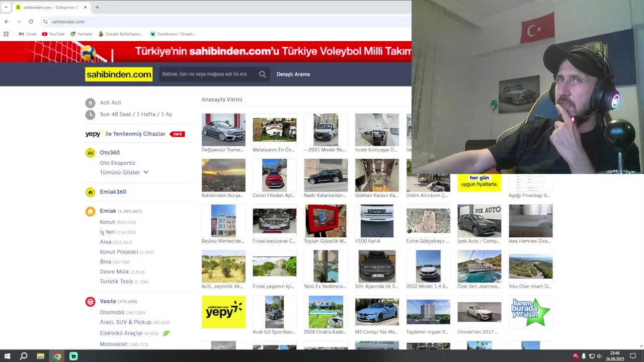Click the search magnifier icon
Viewport: 644px width, 362px height.
click(262, 74)
